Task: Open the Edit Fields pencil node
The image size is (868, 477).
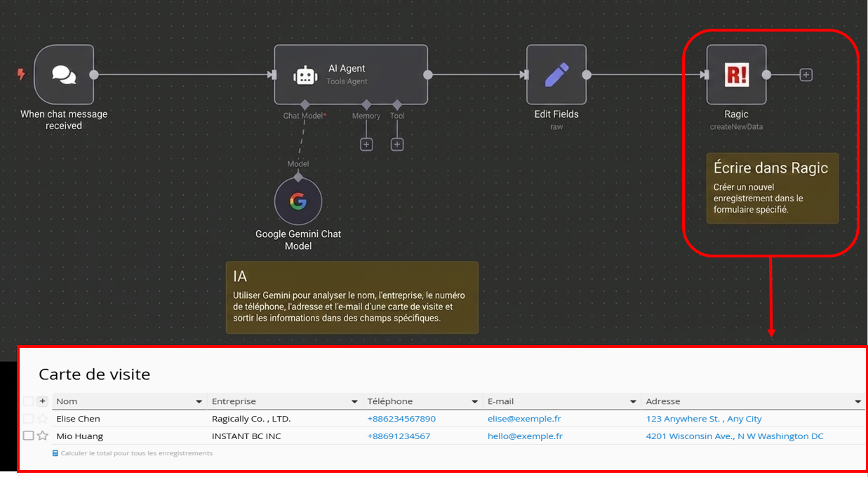Action: point(556,74)
